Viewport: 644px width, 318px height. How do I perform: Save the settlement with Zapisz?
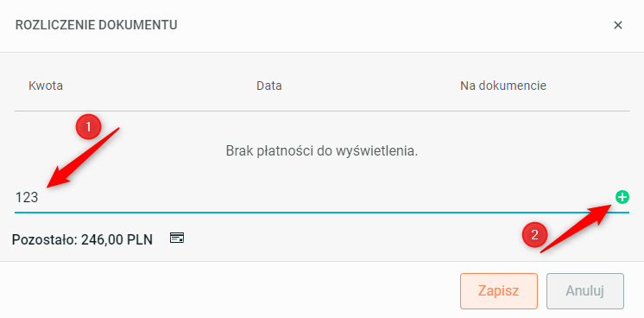499,291
